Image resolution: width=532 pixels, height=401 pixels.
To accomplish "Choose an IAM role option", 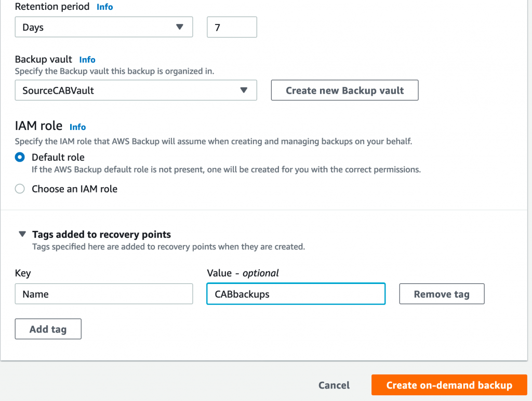I will pyautogui.click(x=19, y=189).
